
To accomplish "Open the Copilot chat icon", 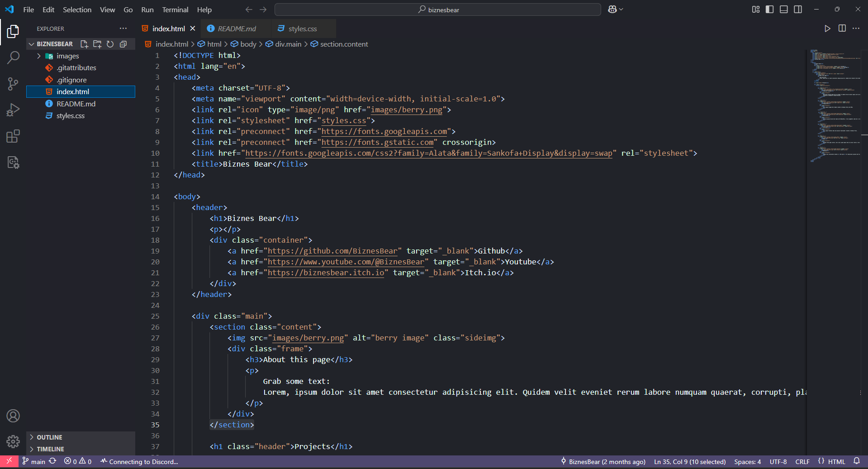I will (612, 10).
